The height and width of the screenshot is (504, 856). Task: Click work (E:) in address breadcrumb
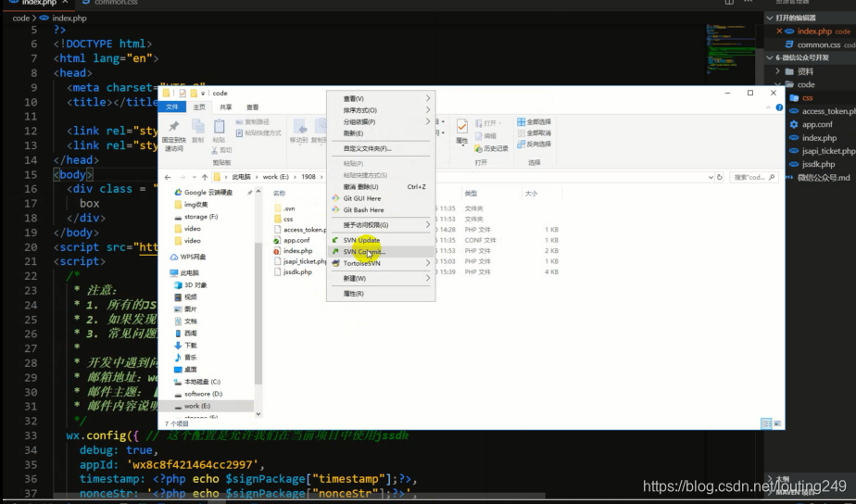pyautogui.click(x=276, y=177)
